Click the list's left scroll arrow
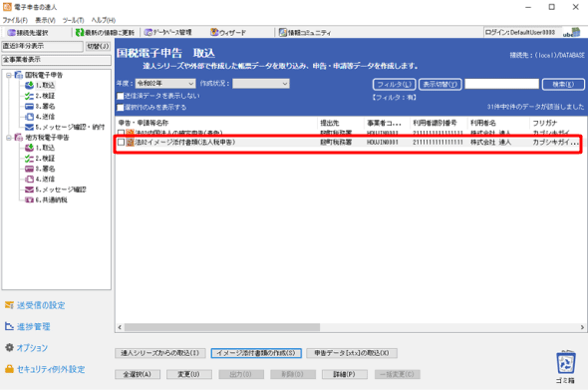Viewport: 588px width, 390px height. click(x=120, y=327)
